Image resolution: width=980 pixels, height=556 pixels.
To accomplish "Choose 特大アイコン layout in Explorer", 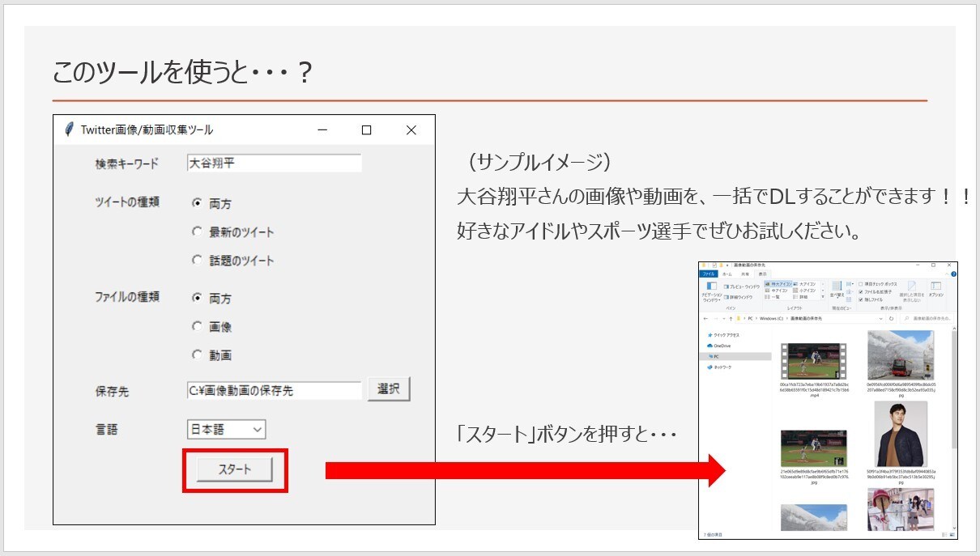I will click(778, 284).
